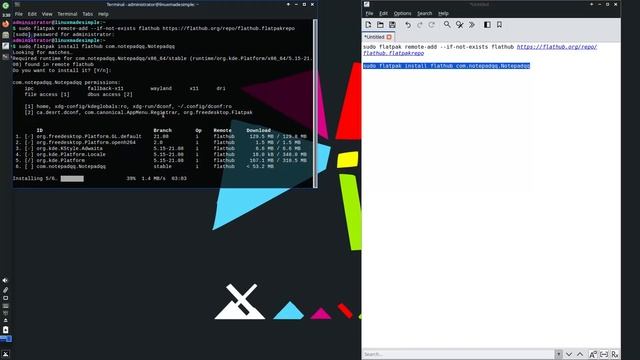Open the Terminal menu in the terminal window
The height and width of the screenshot is (360, 640).
[67, 14]
